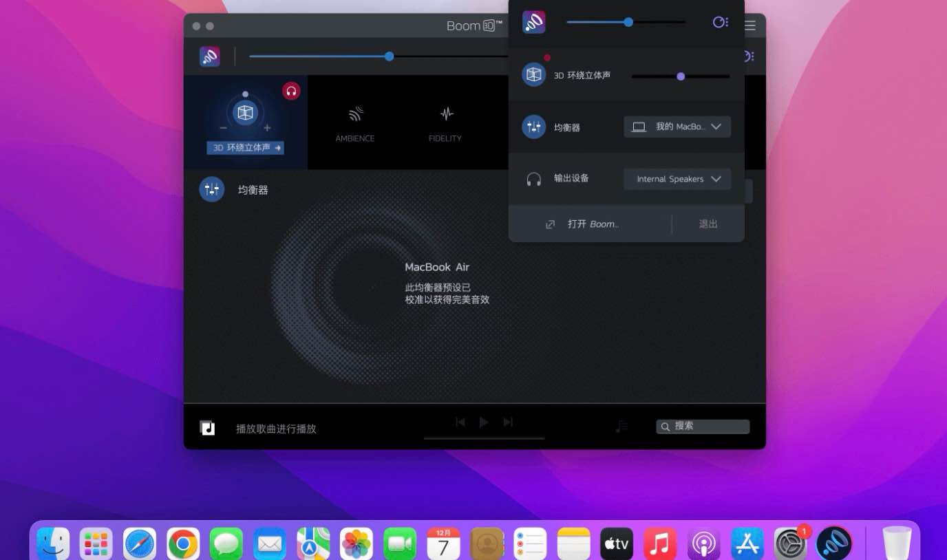Toggle the 均衡器 equalizer icon in main window
The width and height of the screenshot is (947, 560).
[212, 189]
